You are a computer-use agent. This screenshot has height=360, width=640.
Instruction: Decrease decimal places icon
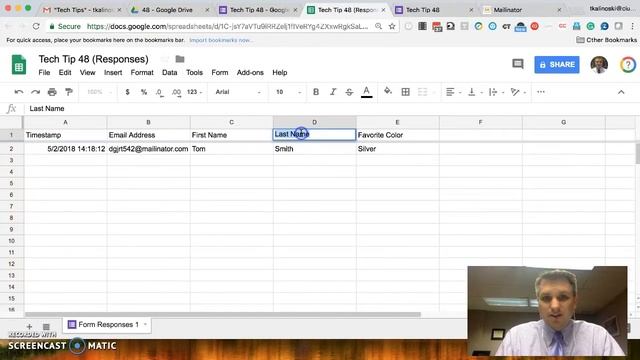pos(160,93)
